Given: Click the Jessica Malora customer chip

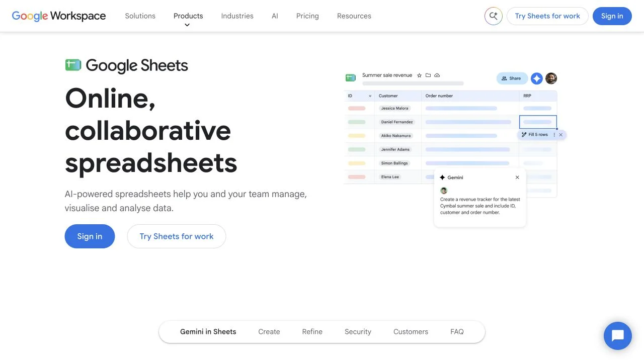Looking at the screenshot, I should [395, 108].
